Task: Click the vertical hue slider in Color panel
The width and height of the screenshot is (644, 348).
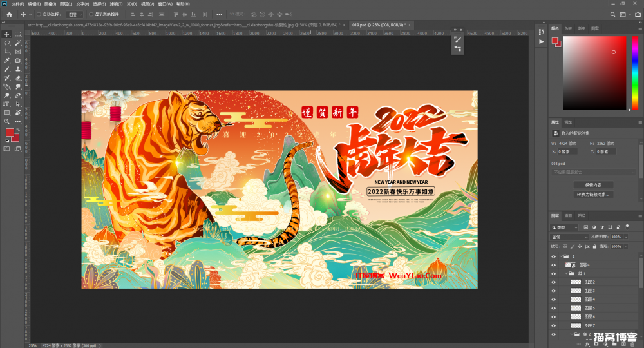Action: point(634,73)
